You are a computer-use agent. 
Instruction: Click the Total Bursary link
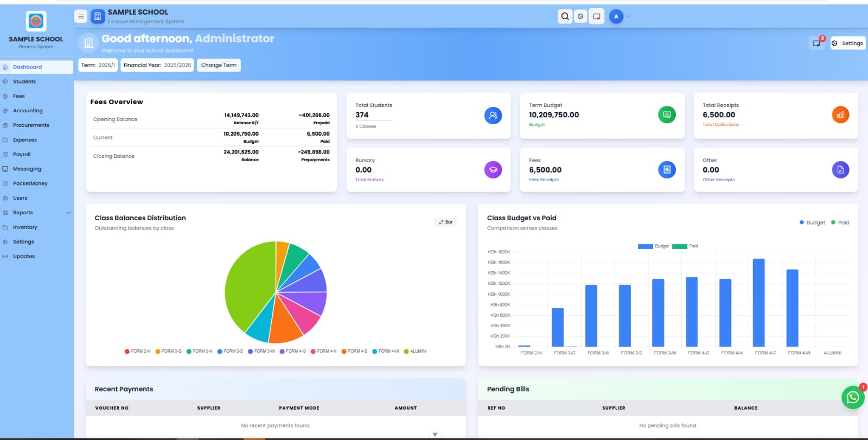pos(369,180)
